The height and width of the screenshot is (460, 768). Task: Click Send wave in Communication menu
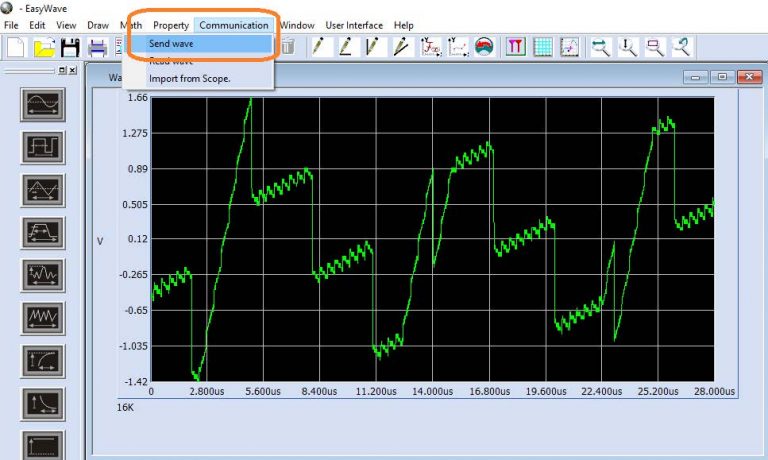coord(171,44)
